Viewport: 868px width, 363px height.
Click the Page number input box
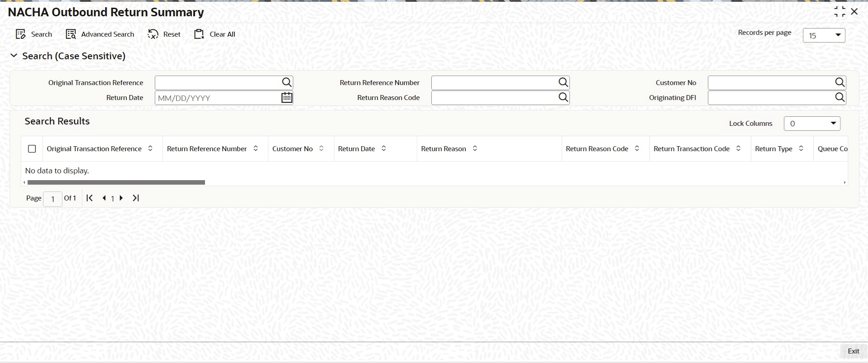click(x=52, y=199)
